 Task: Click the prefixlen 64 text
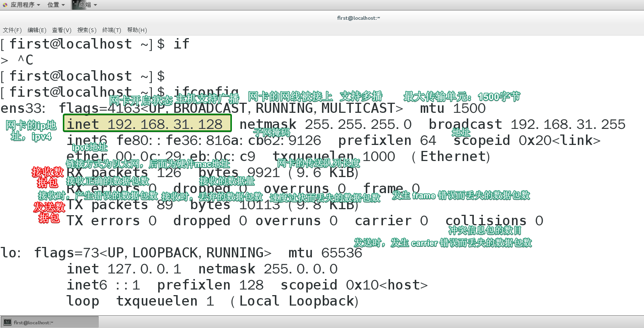[x=387, y=140]
